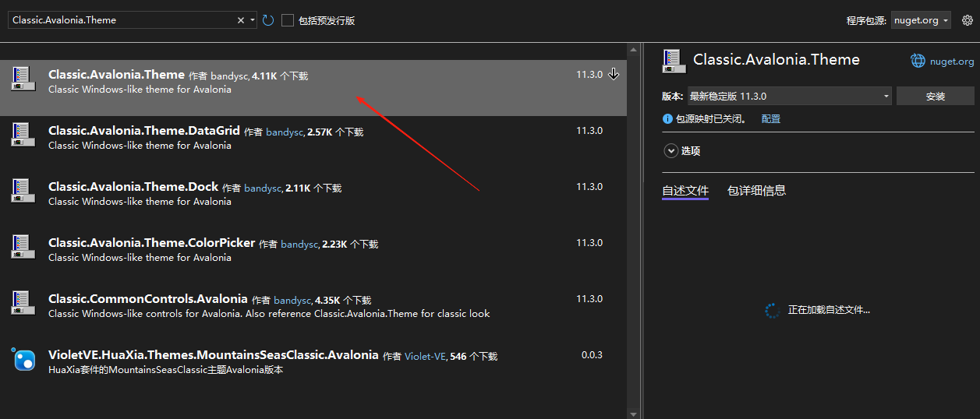
Task: Click the 配置 link
Action: coord(771,119)
